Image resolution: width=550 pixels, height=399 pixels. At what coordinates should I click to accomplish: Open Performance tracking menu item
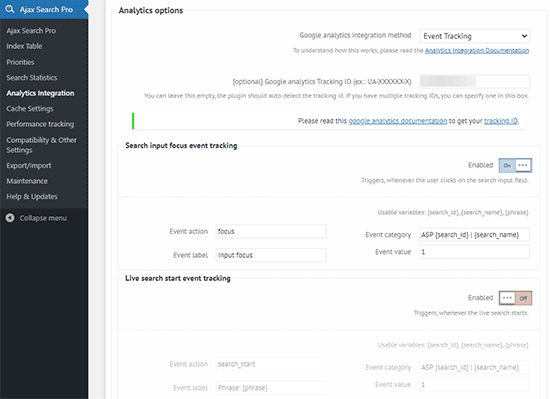[x=40, y=124]
